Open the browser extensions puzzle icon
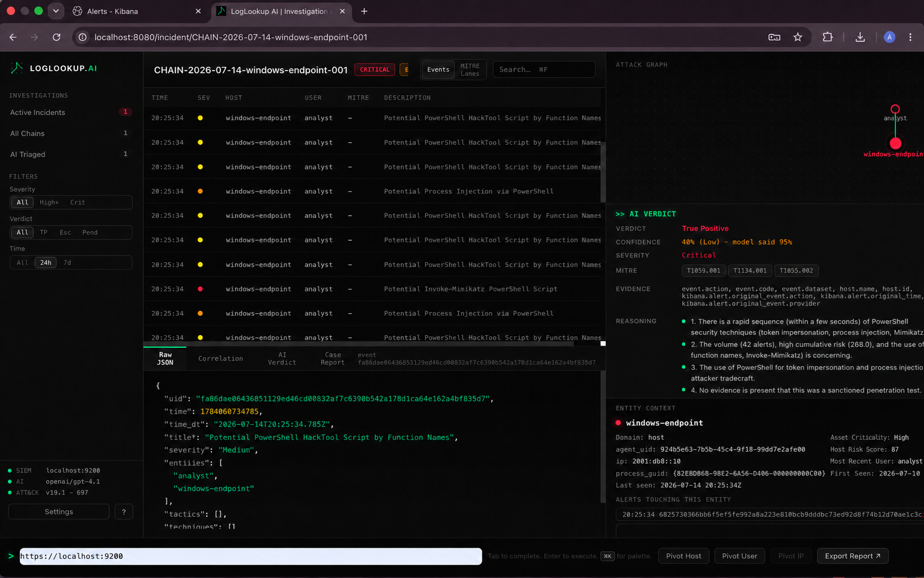The width and height of the screenshot is (924, 578). click(x=827, y=37)
